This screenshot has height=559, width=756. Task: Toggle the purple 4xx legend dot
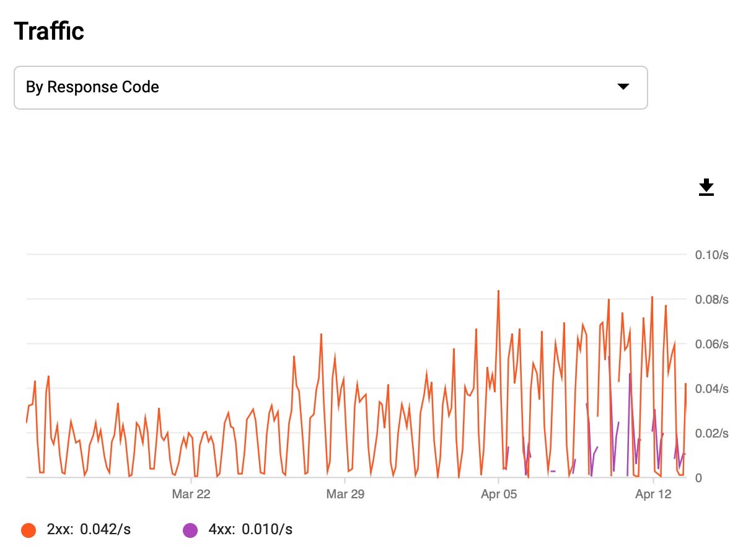click(x=190, y=530)
